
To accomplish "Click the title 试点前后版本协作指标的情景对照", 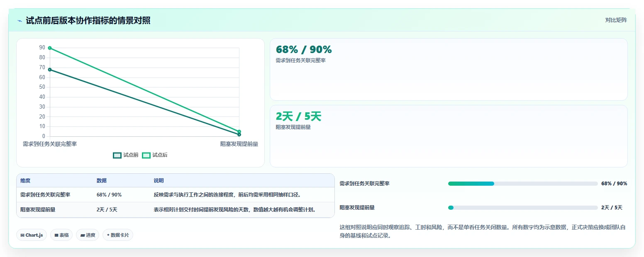I will click(x=88, y=21).
